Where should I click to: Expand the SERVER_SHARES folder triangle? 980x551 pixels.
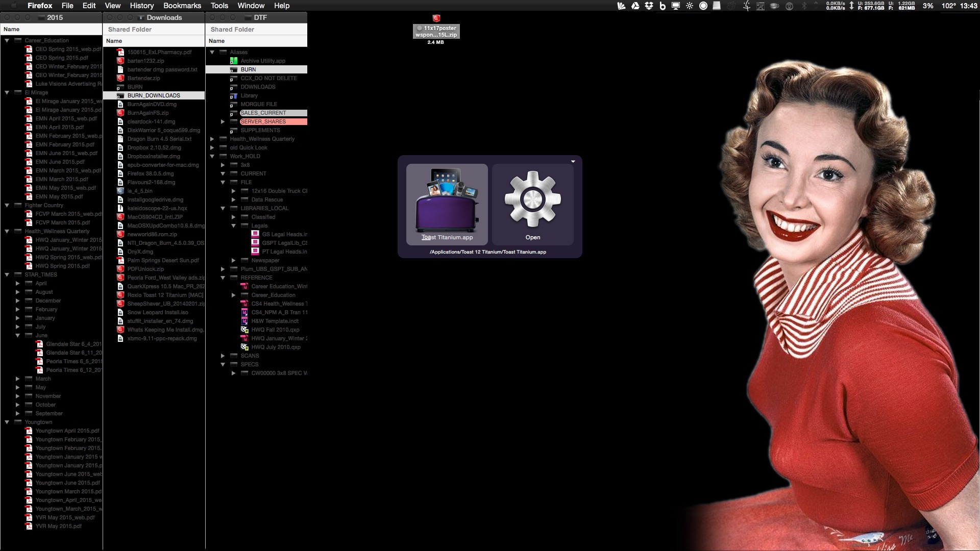(223, 121)
